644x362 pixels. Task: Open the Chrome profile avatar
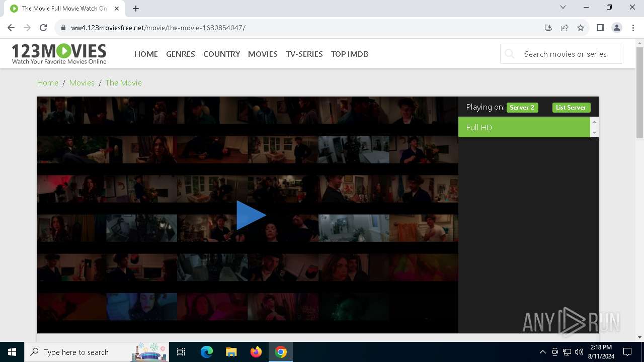[x=617, y=28]
